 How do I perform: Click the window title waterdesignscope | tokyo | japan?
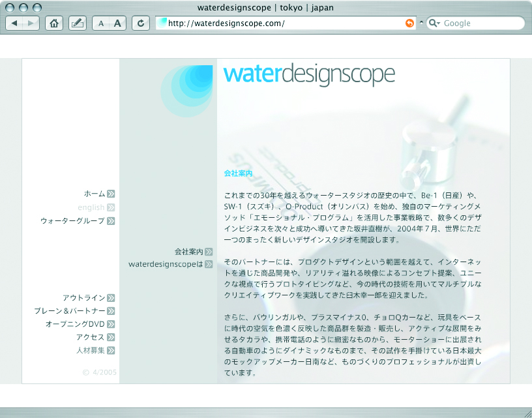coord(265,7)
